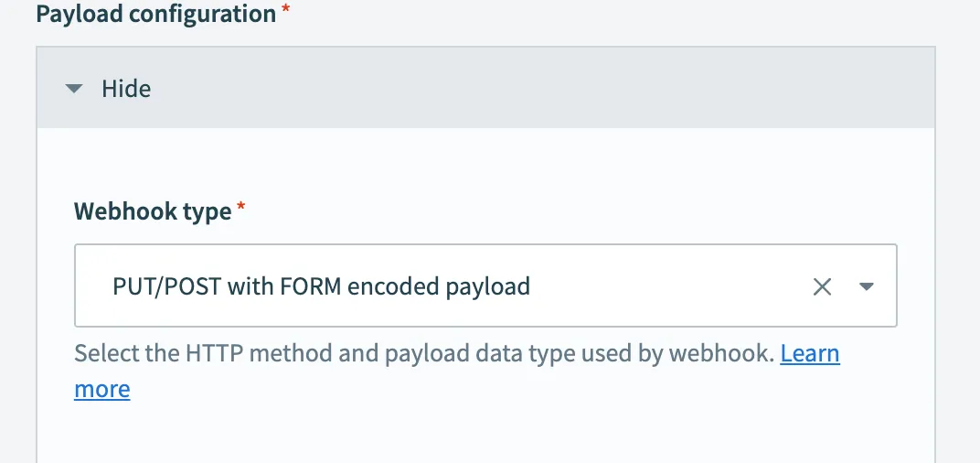Click the word "more" on the second line
980x463 pixels.
click(101, 389)
